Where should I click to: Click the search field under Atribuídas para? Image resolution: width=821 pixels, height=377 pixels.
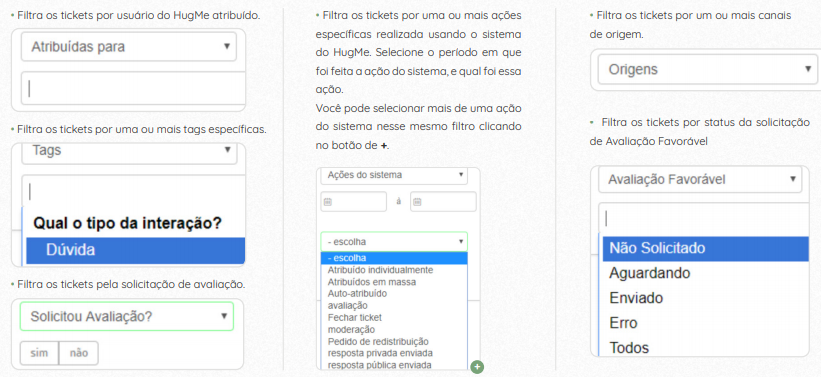pyautogui.click(x=134, y=89)
